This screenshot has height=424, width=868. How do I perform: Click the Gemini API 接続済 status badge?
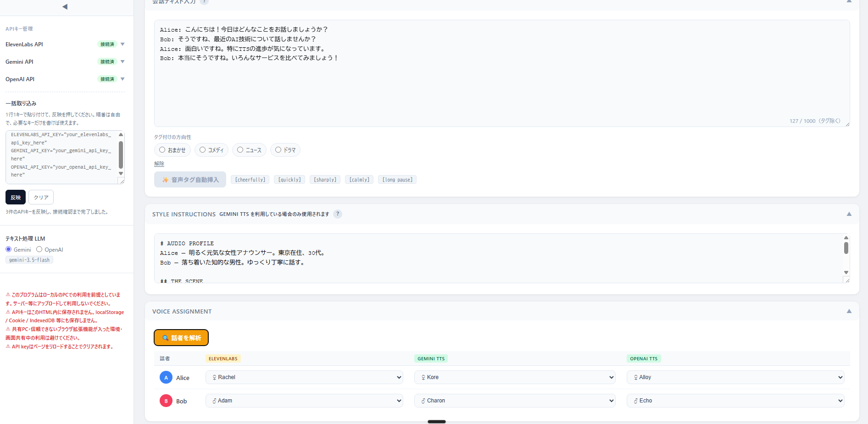pyautogui.click(x=107, y=62)
